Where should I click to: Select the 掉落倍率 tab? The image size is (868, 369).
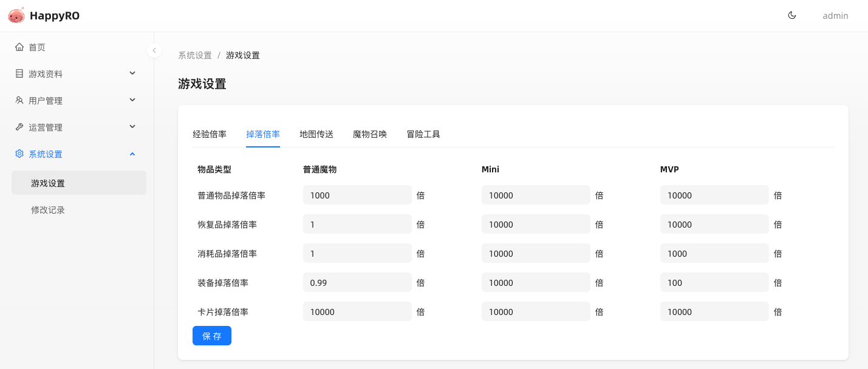point(263,134)
